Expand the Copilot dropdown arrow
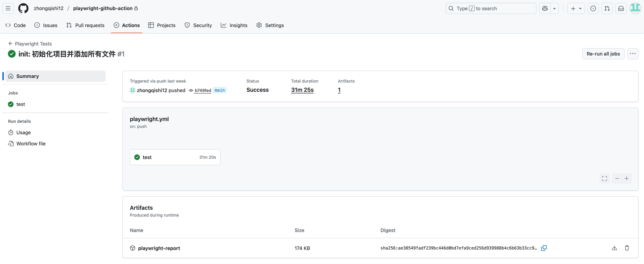Viewport: 644px width, 264px height. 554,9
